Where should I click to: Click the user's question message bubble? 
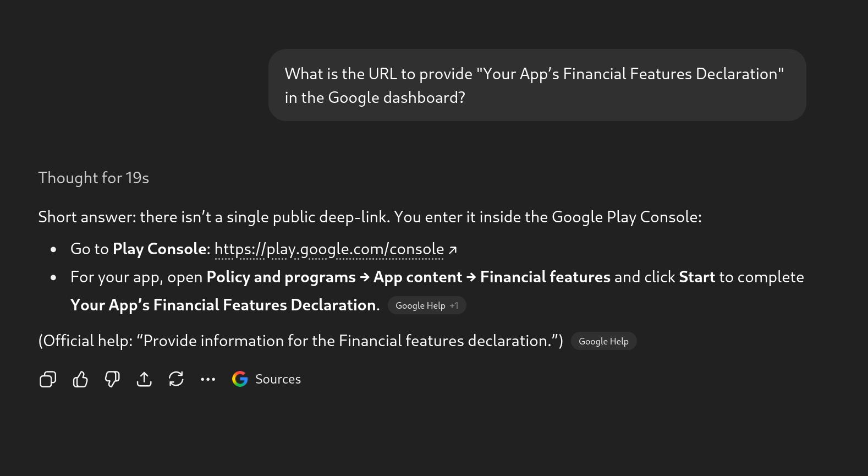(x=537, y=85)
